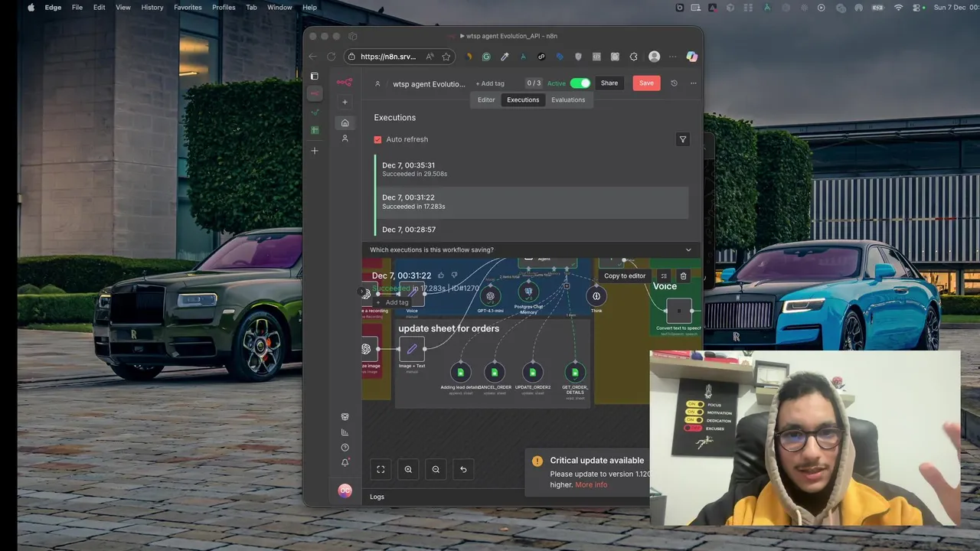The image size is (980, 551).
Task: Open the Profiles menu in menu bar
Action: coord(224,7)
